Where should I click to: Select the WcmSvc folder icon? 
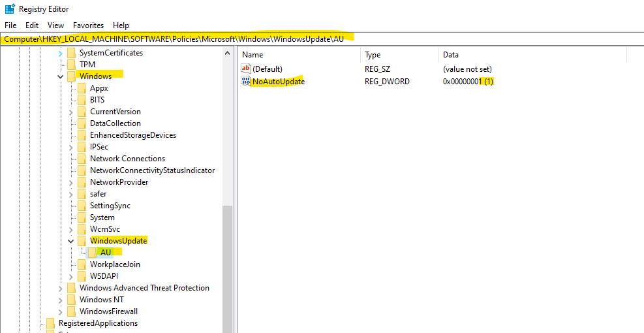[x=82, y=229]
